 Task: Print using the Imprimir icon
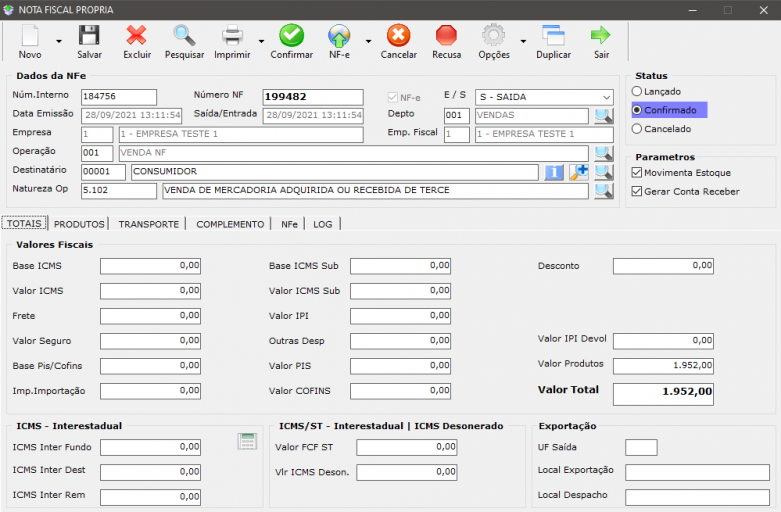click(232, 36)
